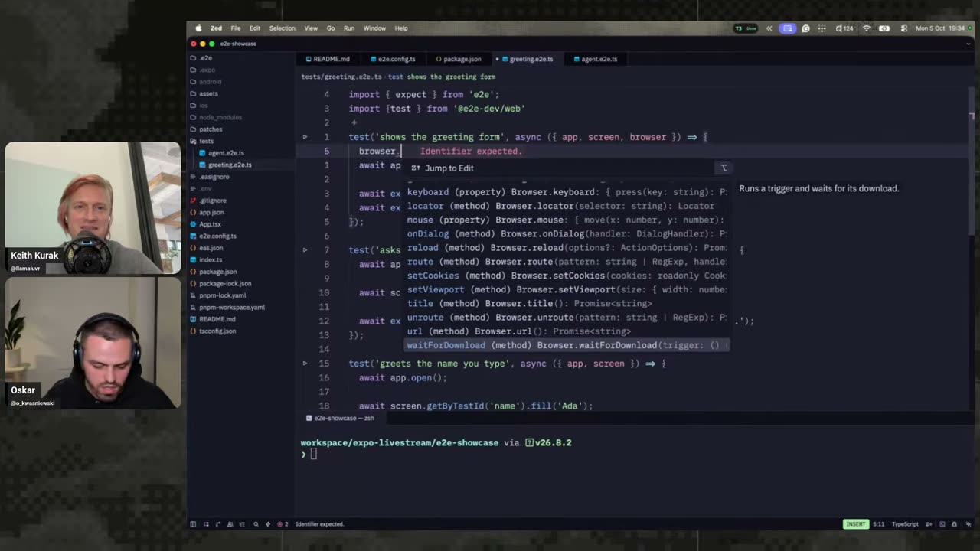980x551 pixels.
Task: Open the Selection menu
Action: pyautogui.click(x=282, y=28)
